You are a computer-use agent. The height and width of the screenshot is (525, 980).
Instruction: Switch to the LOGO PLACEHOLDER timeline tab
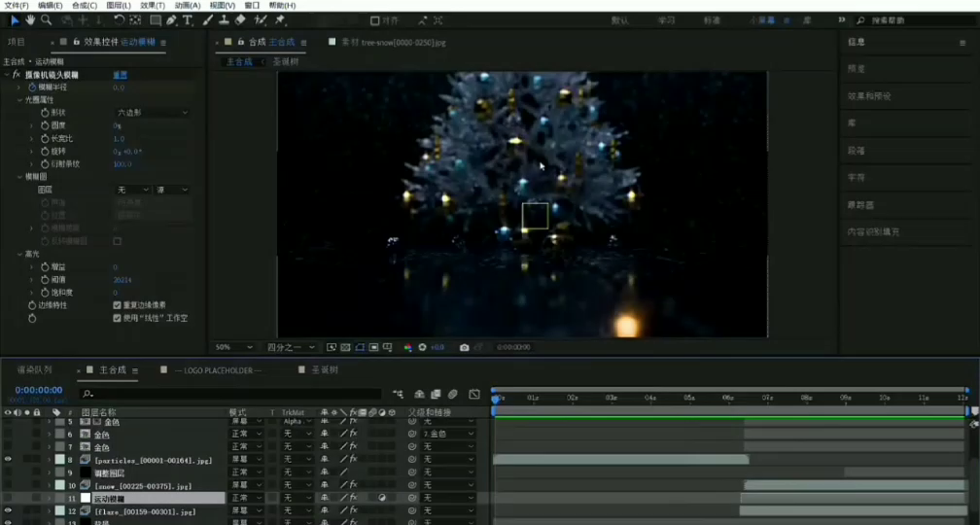(x=217, y=370)
